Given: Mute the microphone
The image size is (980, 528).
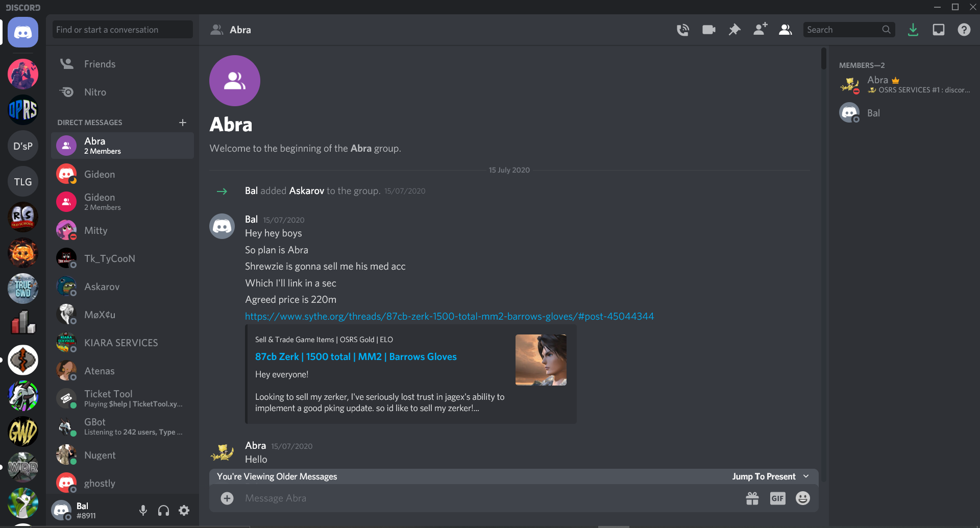Looking at the screenshot, I should [x=143, y=510].
